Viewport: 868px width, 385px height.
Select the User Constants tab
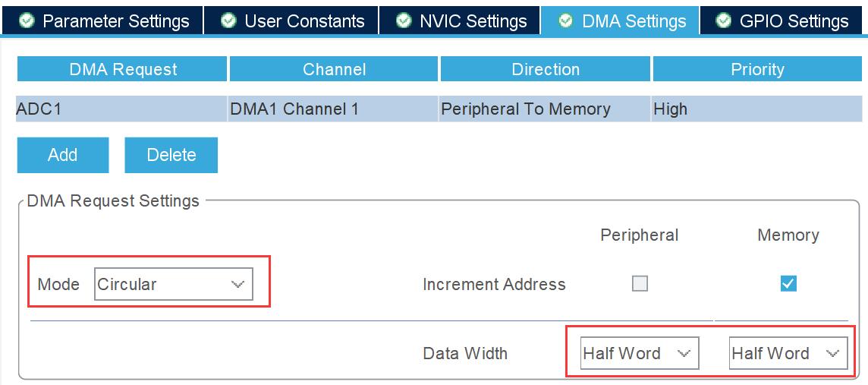tap(304, 21)
